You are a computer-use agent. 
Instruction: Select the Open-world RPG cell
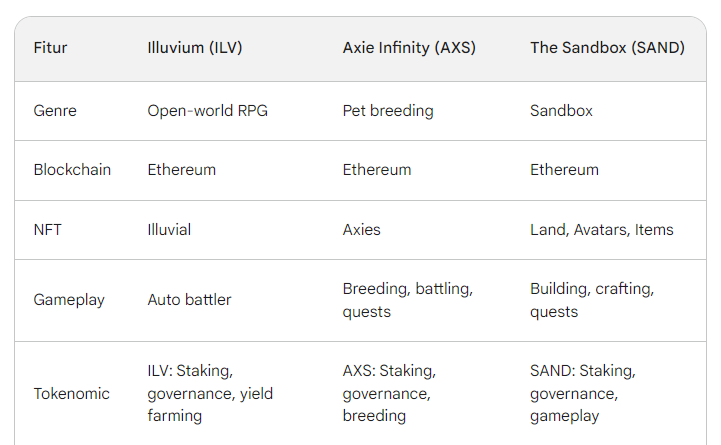(207, 111)
